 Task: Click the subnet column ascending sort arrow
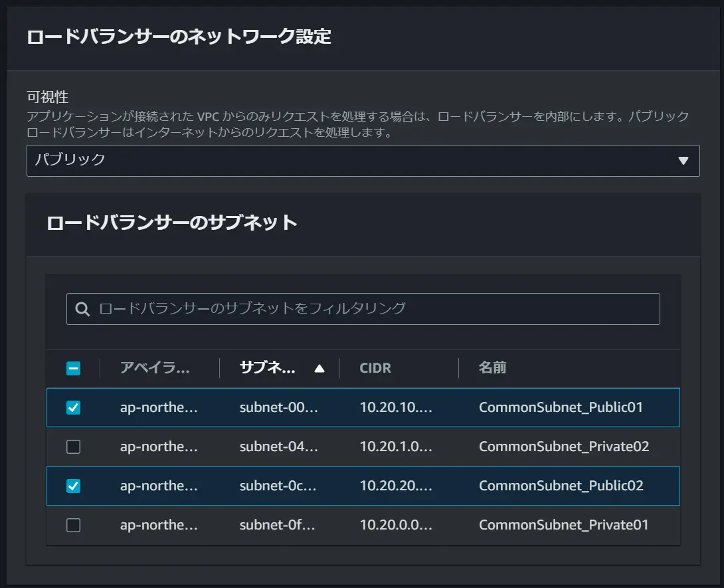pos(319,368)
